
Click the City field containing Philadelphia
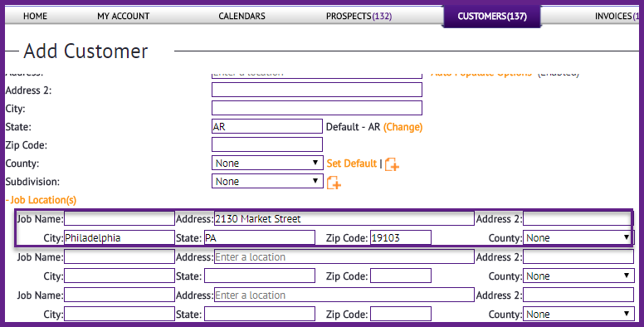pyautogui.click(x=120, y=238)
